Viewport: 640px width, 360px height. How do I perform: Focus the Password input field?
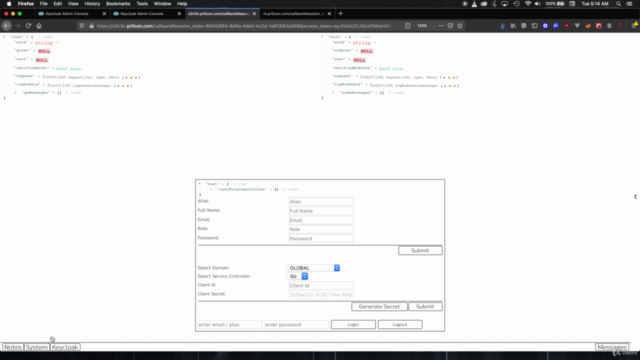tap(321, 239)
